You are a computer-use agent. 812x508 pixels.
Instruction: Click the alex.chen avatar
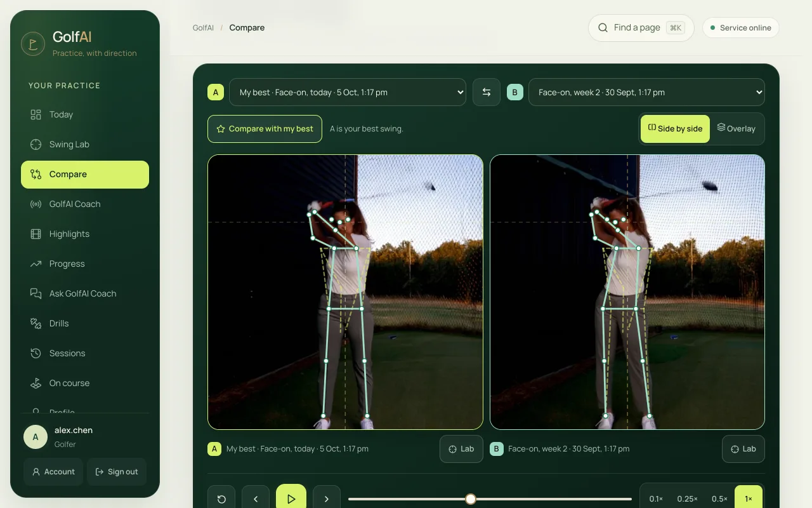36,437
